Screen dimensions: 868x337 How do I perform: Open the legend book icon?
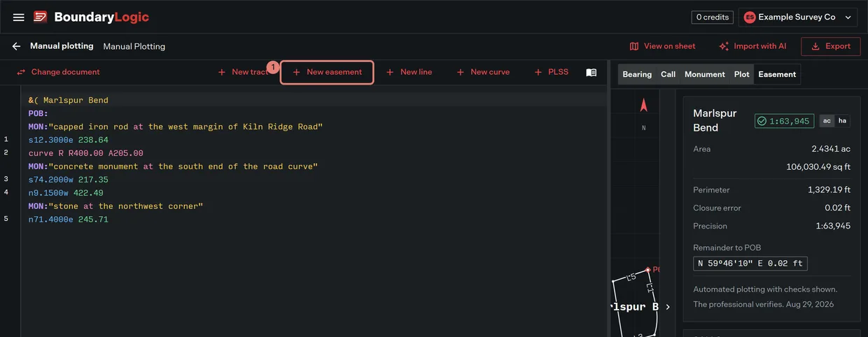pyautogui.click(x=591, y=72)
